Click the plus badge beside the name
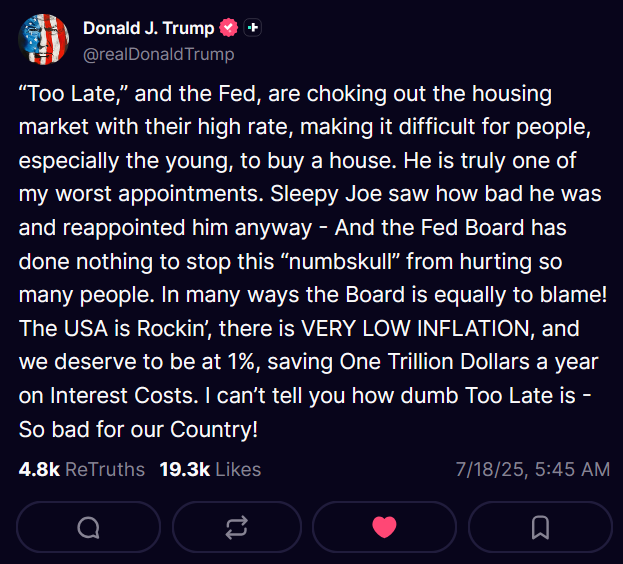Image resolution: width=623 pixels, height=564 pixels. pos(254,28)
